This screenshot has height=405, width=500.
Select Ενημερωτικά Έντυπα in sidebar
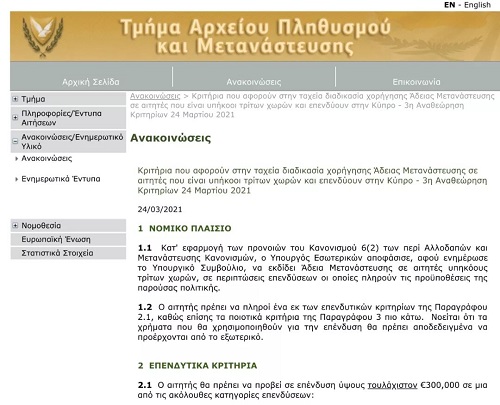61,179
